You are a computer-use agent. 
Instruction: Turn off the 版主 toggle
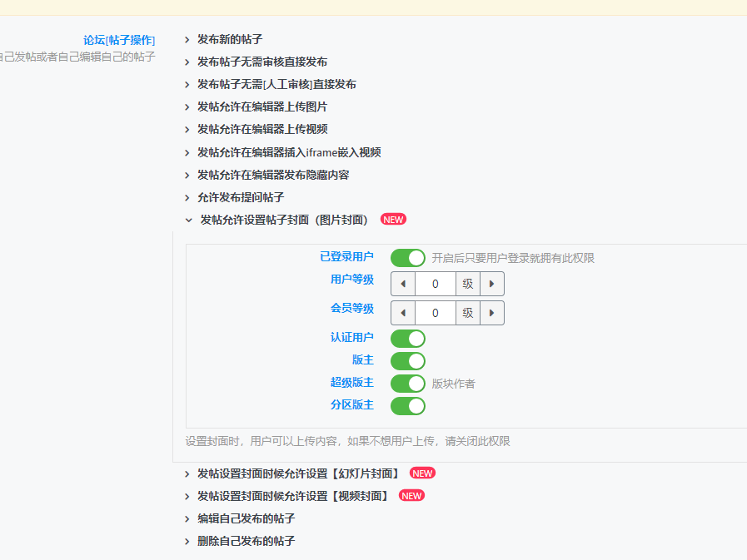click(407, 360)
